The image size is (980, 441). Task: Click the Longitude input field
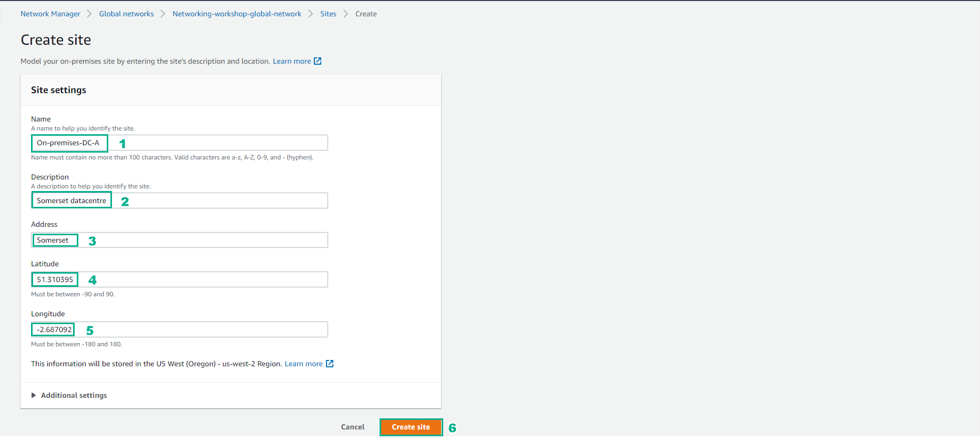tap(179, 329)
